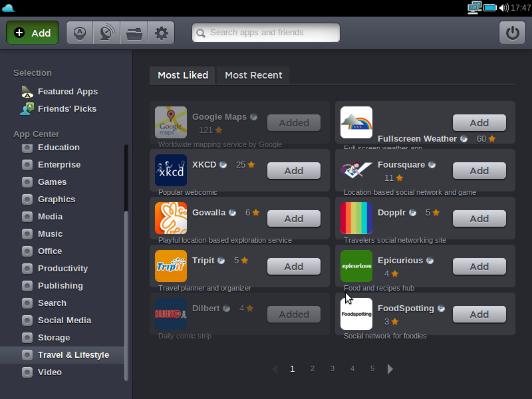This screenshot has width=532, height=399.
Task: Click the volume speaker tray icon
Action: click(x=503, y=8)
